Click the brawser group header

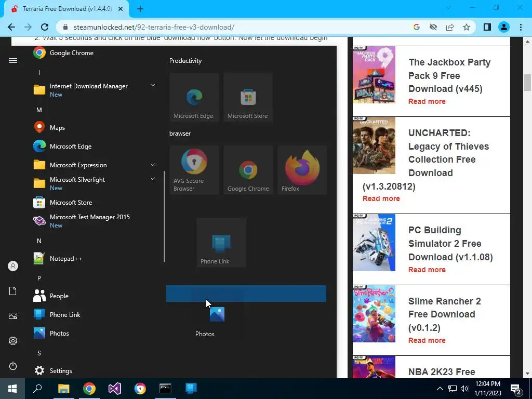[180, 134]
